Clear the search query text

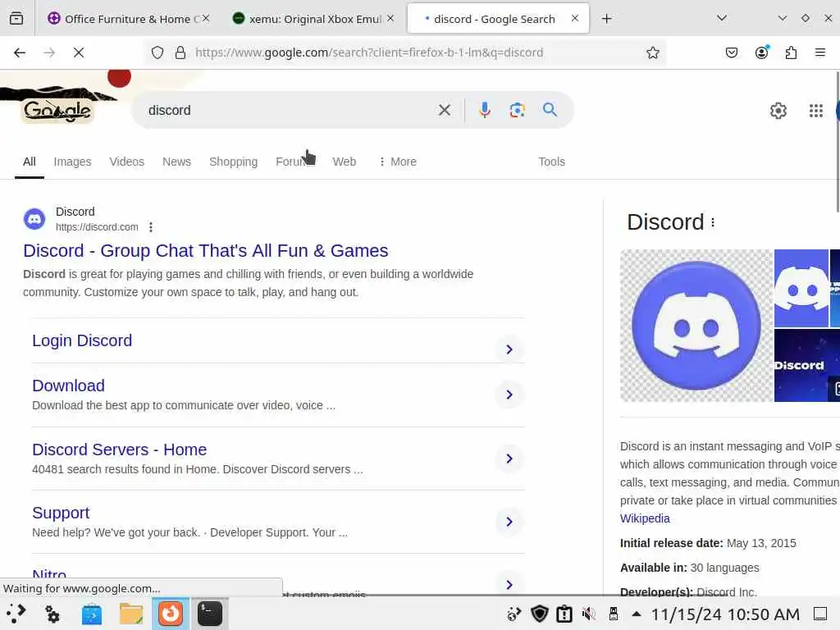coord(444,111)
